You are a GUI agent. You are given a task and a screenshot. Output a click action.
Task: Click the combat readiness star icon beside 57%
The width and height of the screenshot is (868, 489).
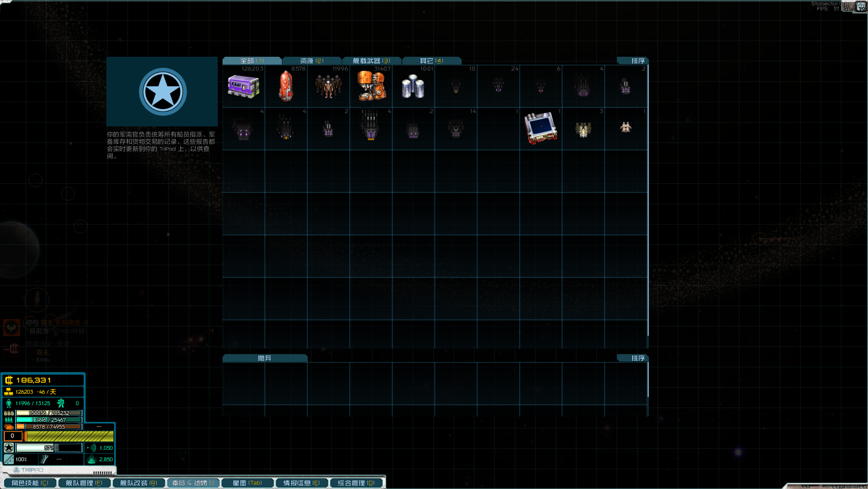[9, 448]
